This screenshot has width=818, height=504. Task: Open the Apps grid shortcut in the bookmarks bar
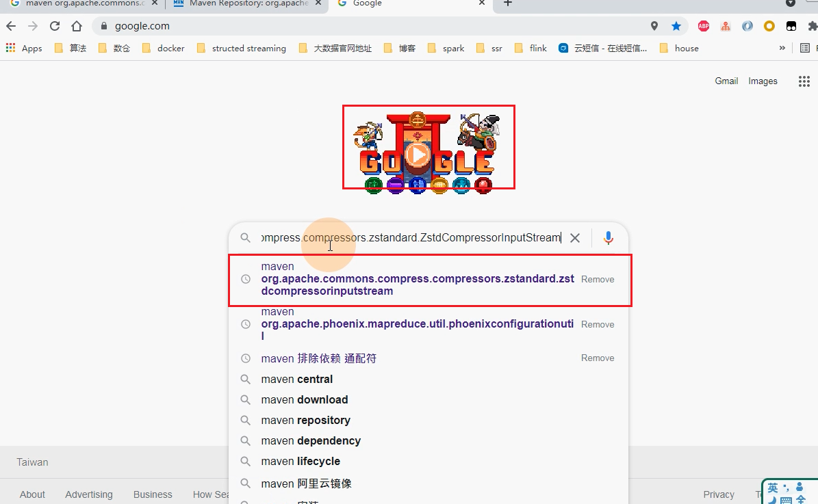click(x=24, y=48)
